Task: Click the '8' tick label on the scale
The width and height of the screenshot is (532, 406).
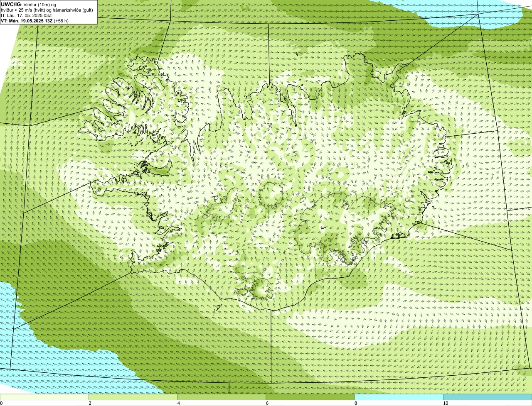Action: (x=356, y=403)
